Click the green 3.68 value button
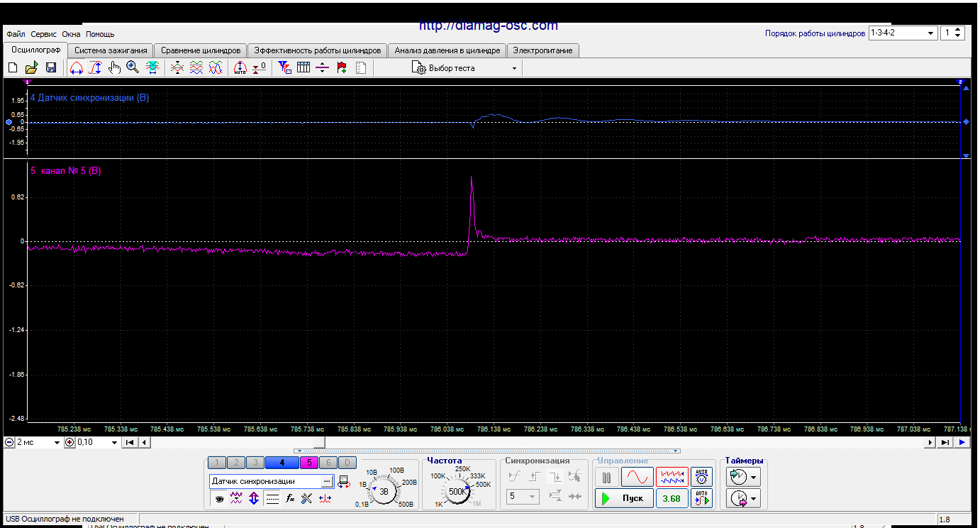Screen dimensions: 980x528 (672, 498)
